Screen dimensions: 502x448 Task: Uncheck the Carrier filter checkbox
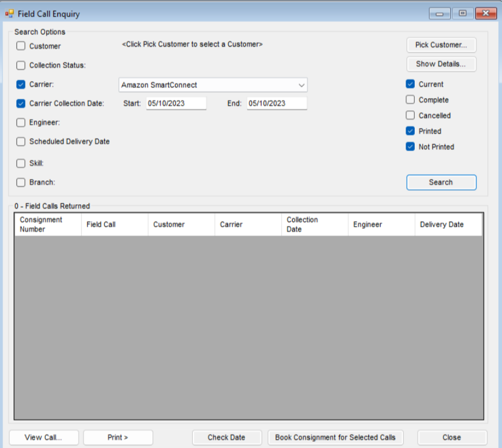(x=21, y=85)
